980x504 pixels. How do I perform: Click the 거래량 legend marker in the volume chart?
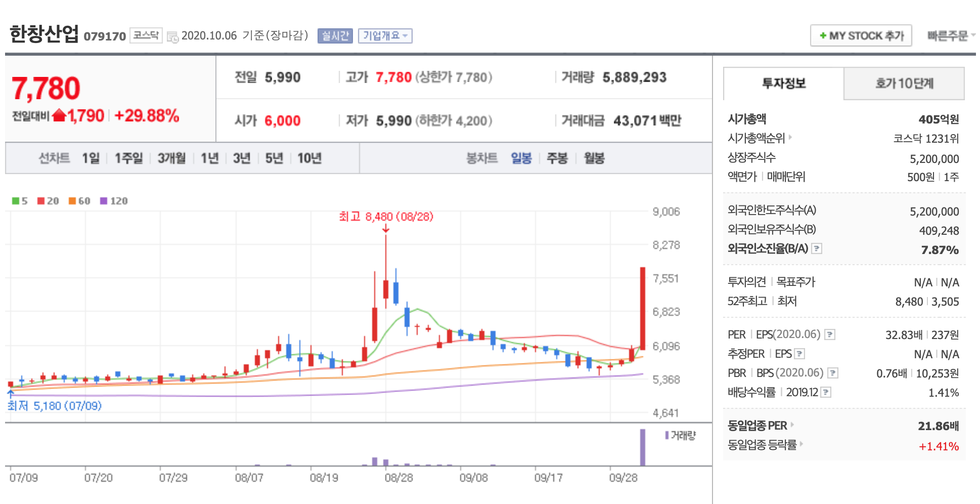tap(667, 435)
